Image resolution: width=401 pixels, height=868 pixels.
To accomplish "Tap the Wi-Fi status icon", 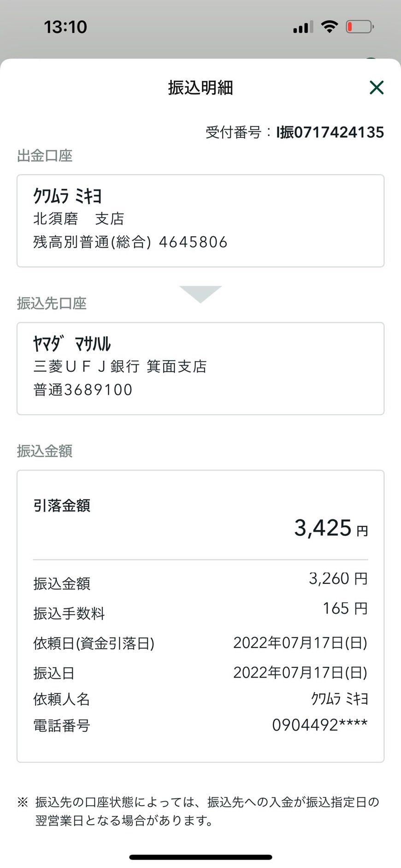I will click(329, 26).
